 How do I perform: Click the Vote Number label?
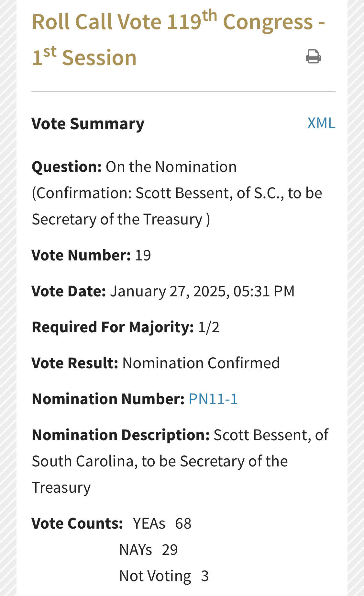(x=81, y=255)
